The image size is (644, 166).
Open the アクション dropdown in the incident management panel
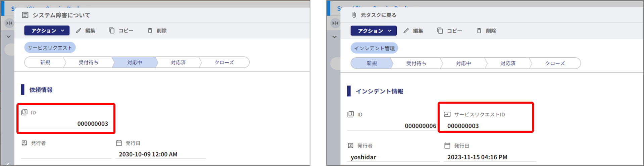pos(374,31)
